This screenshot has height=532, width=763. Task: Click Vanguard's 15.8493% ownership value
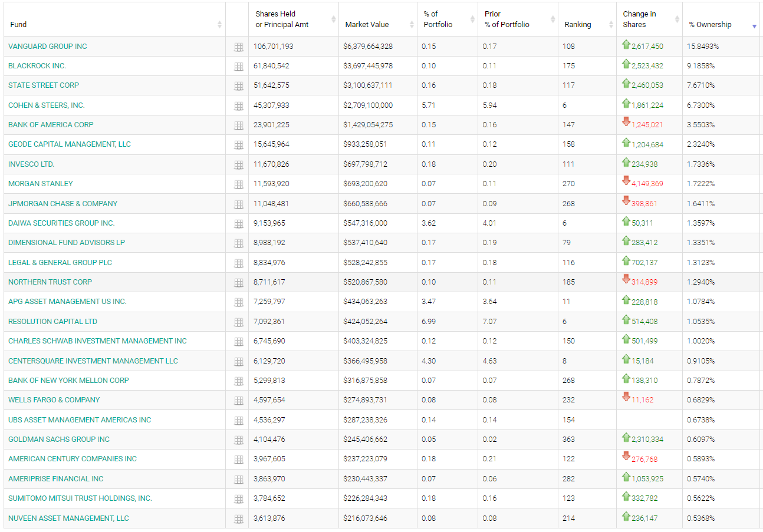coord(703,47)
